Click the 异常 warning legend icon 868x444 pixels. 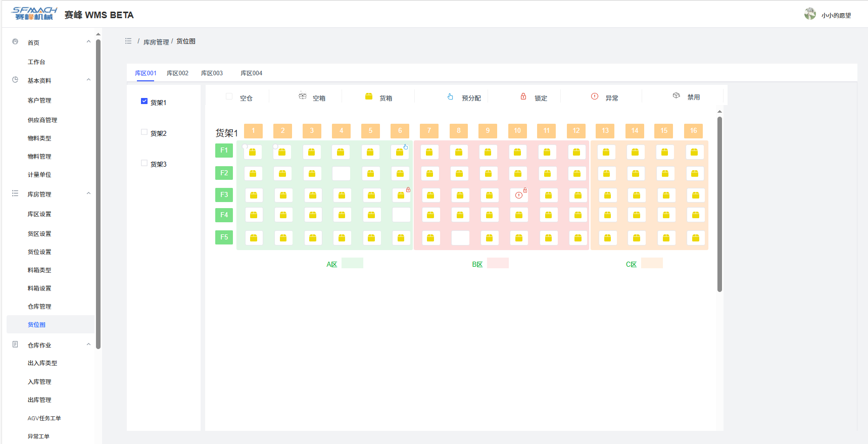(595, 96)
